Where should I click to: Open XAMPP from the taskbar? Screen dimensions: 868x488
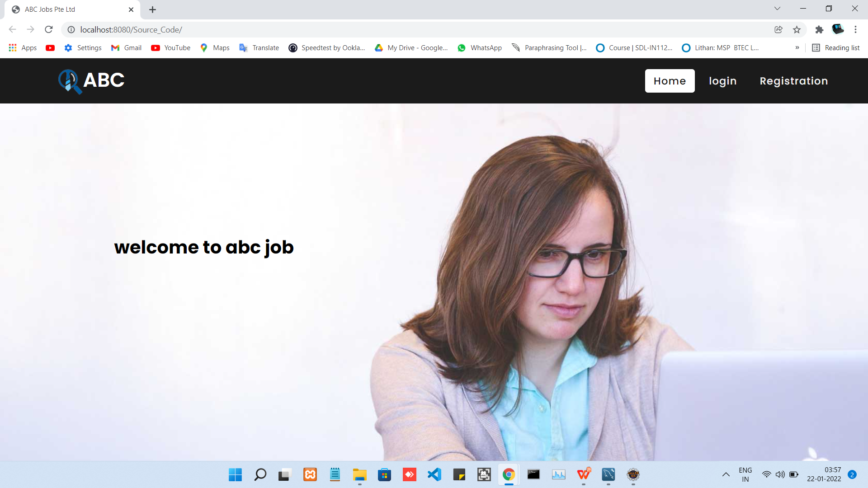pos(310,474)
